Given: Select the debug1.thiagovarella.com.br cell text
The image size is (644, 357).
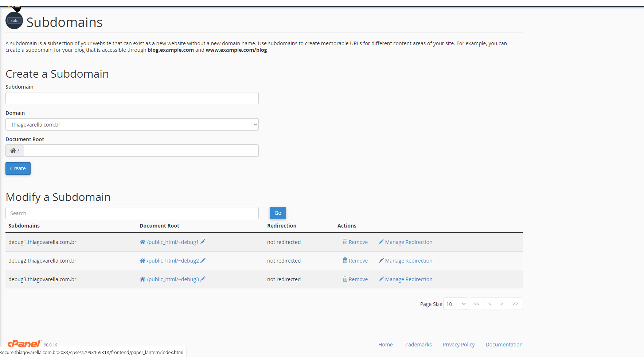Looking at the screenshot, I should (x=42, y=242).
